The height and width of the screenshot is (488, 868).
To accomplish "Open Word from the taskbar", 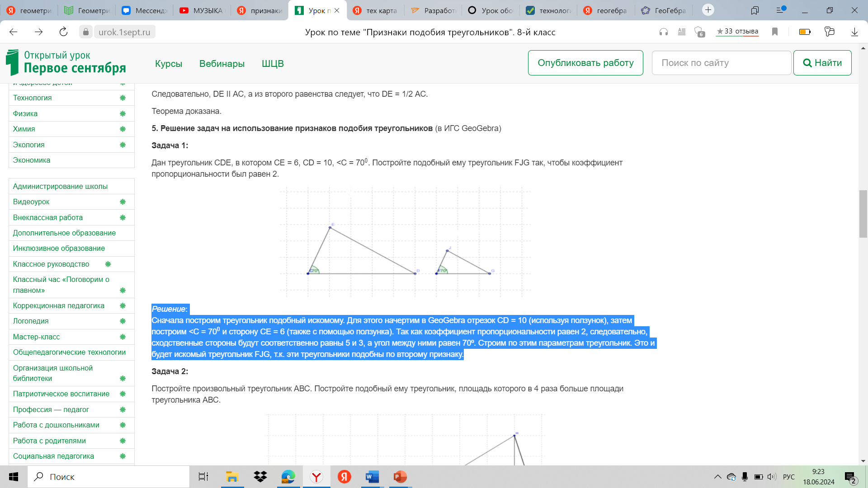I will [x=372, y=477].
